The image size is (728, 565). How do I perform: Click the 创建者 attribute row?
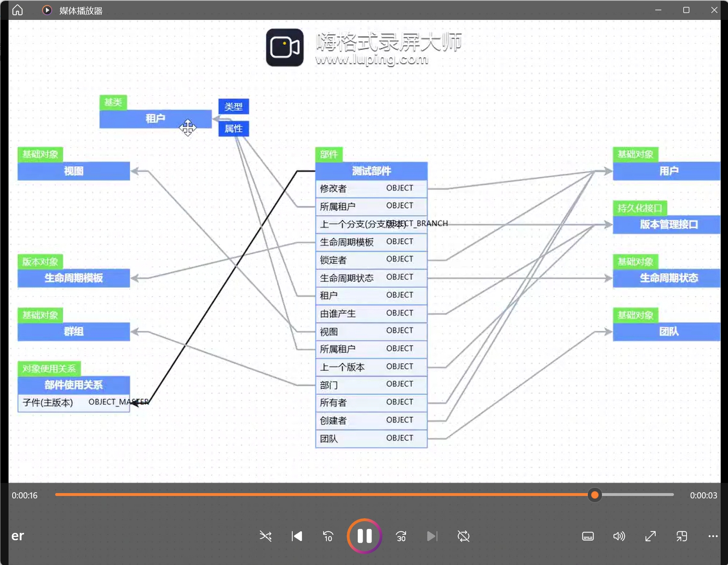(x=371, y=421)
